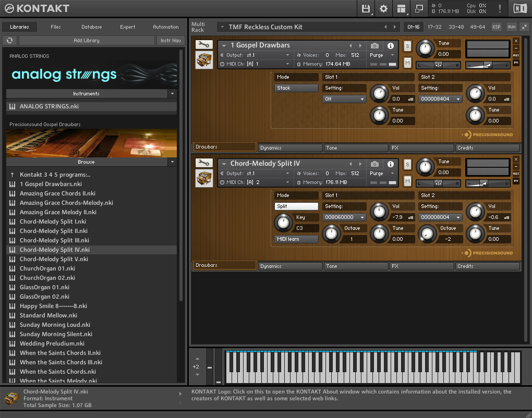Toggle the KSP script editor button
Image resolution: width=532 pixels, height=418 pixels.
(x=496, y=27)
